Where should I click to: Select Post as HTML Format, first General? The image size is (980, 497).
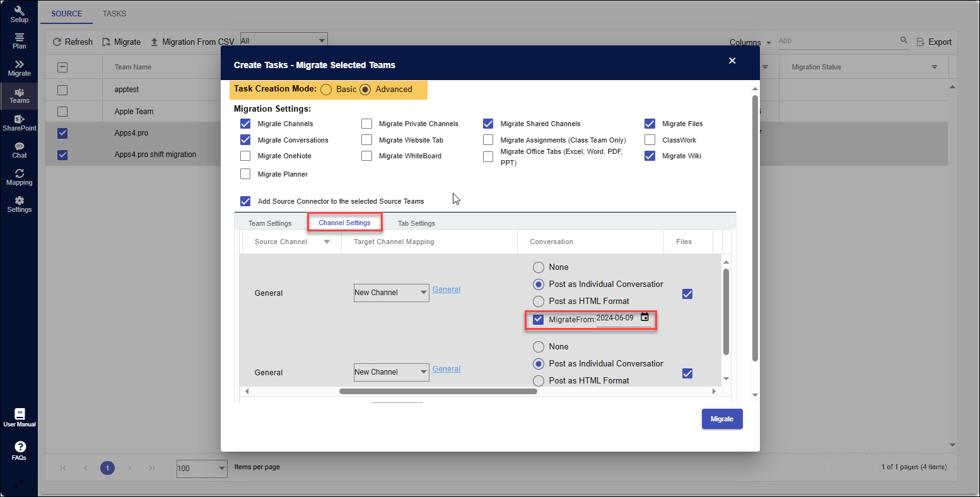539,301
